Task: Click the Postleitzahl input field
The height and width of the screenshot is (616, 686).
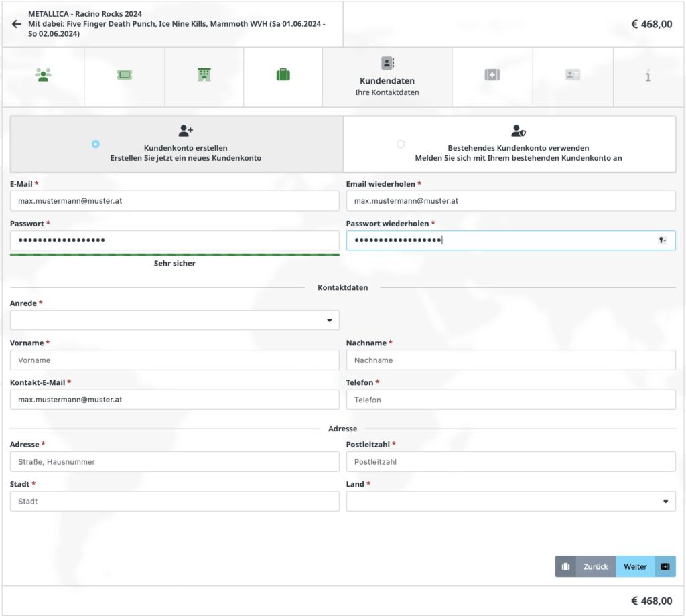Action: tap(510, 461)
